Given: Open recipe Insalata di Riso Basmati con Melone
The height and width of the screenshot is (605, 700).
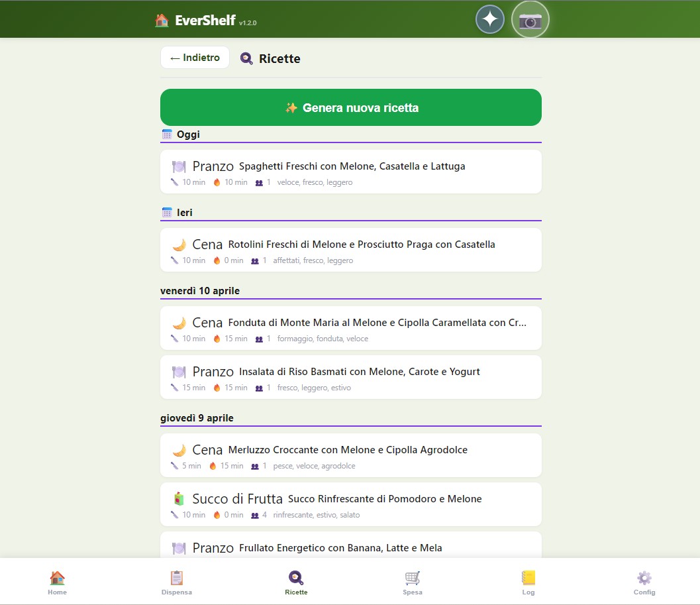Looking at the screenshot, I should 351,377.
